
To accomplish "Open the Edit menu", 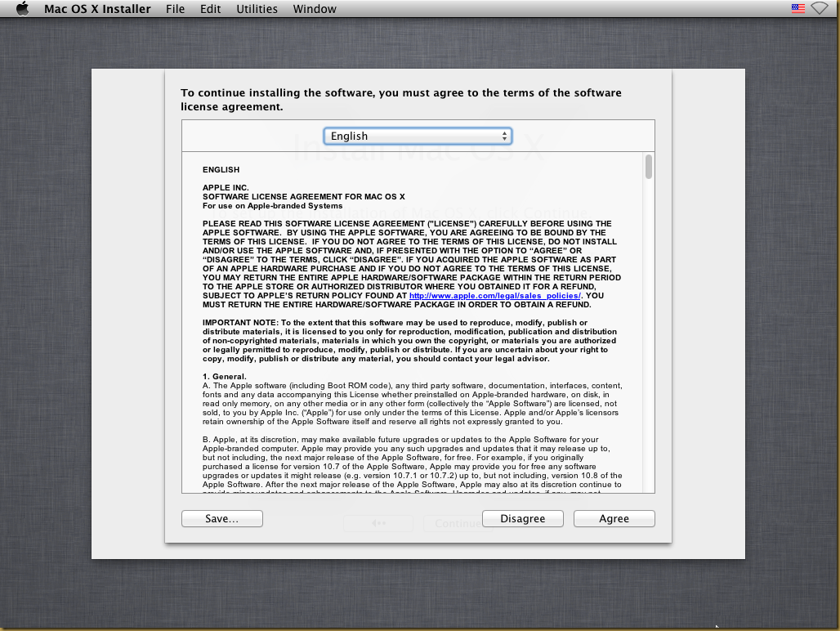I will point(211,9).
